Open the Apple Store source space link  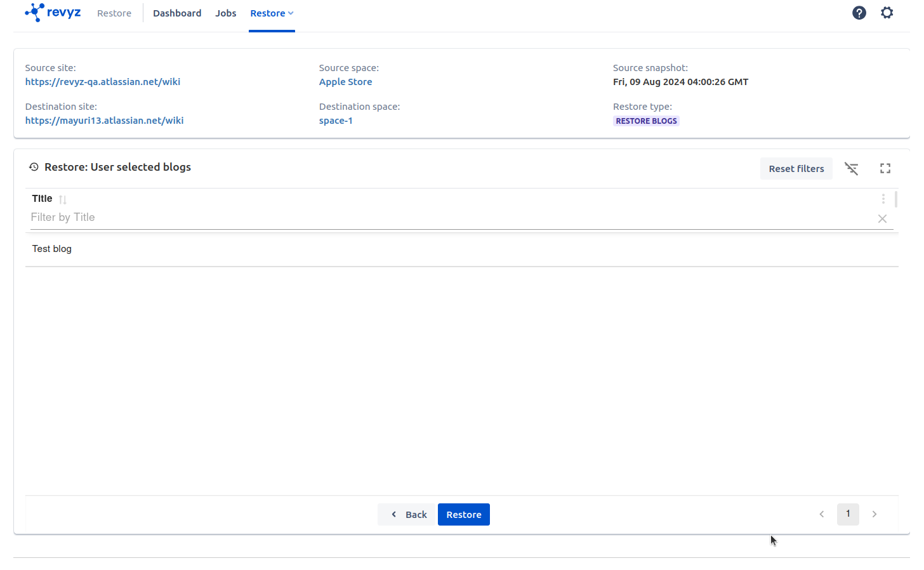click(345, 82)
